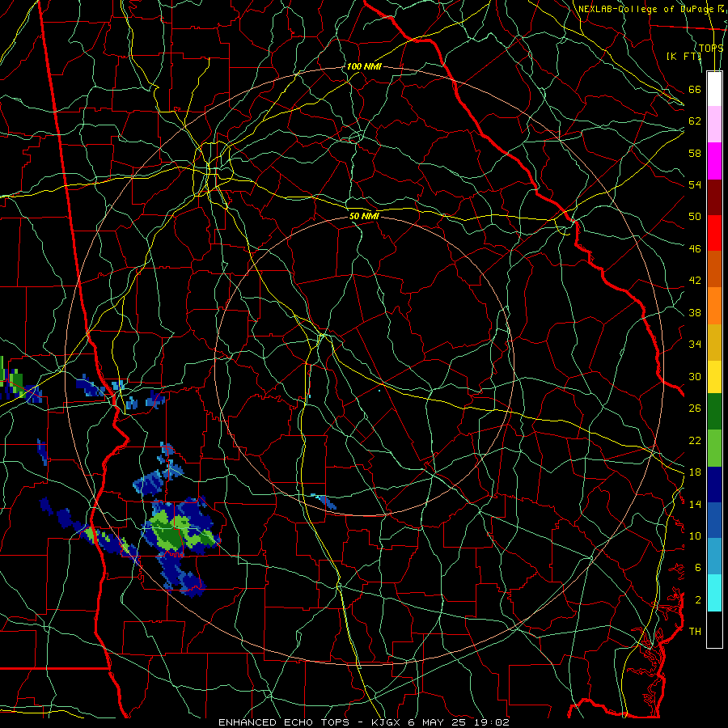Click the dark green 26 kft swatch
The image size is (728, 728).
pos(714,412)
